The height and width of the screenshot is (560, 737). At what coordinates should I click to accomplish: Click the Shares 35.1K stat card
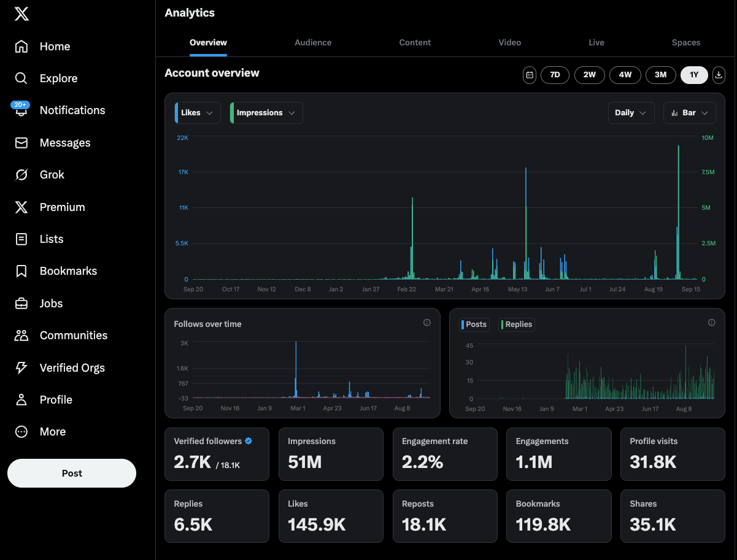click(673, 516)
